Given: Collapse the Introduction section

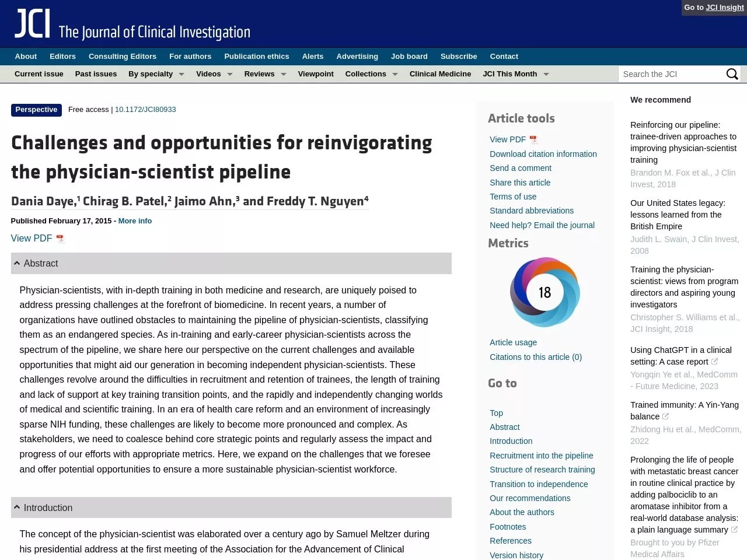Looking at the screenshot, I should click(231, 508).
